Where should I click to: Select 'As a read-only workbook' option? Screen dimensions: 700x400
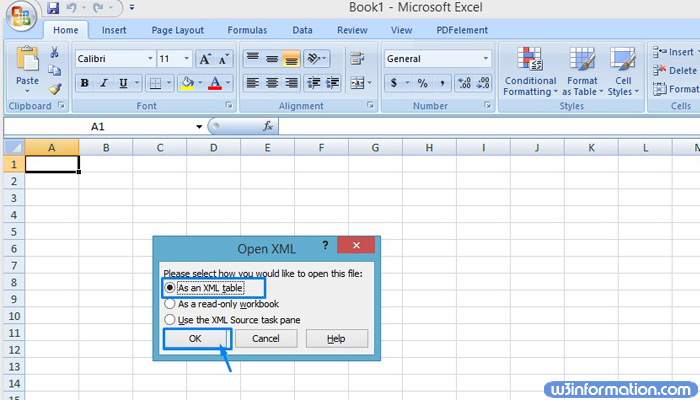pos(222,304)
